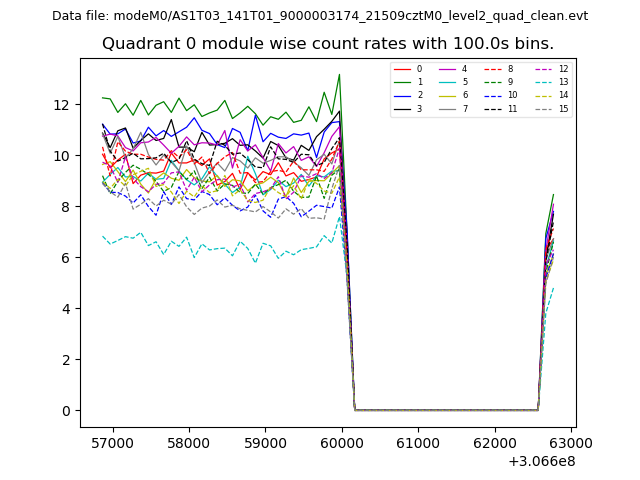Pick the yellow solid legend line for module 6
Screen dimensions: 640x480
coord(449,96)
